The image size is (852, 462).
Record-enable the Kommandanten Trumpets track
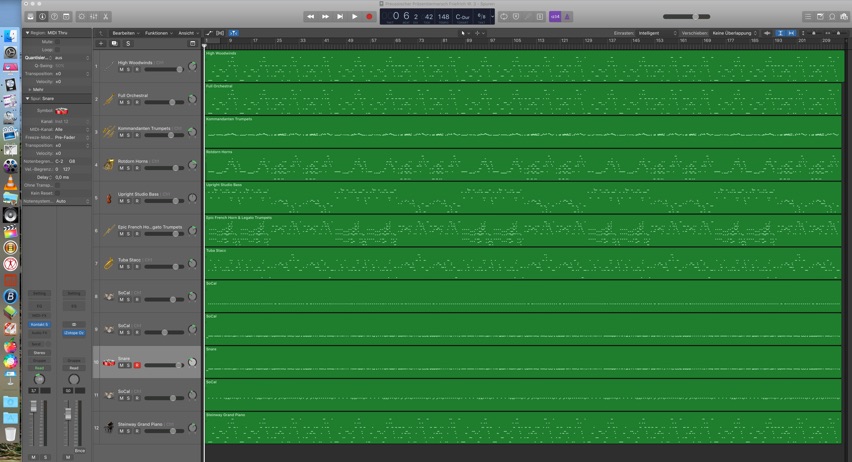click(x=137, y=135)
